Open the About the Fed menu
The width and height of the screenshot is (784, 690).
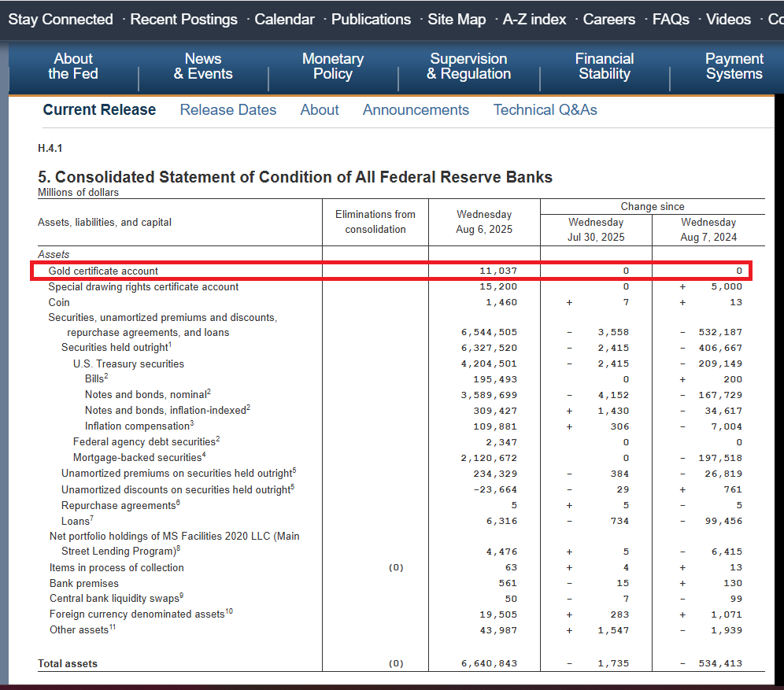point(73,67)
